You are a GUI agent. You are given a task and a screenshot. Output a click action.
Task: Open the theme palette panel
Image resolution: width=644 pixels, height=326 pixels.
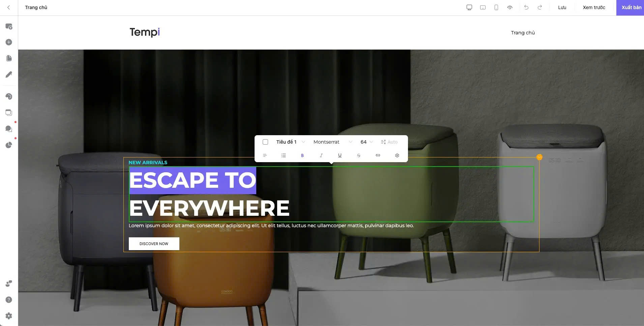(9, 96)
